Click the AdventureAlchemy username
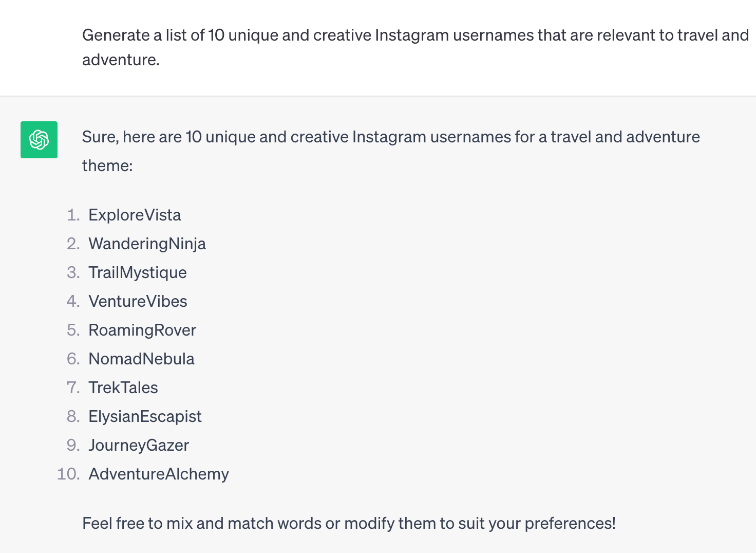Image resolution: width=756 pixels, height=553 pixels. click(159, 474)
